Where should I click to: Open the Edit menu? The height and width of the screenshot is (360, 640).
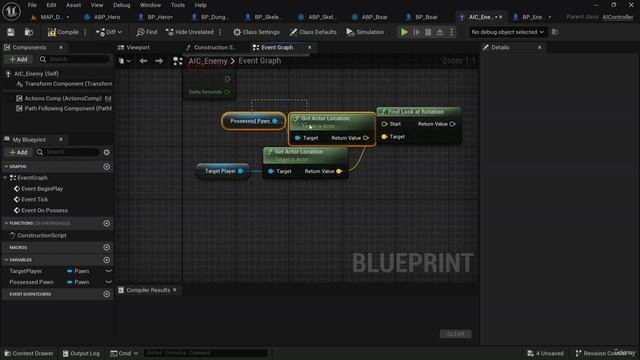point(51,5)
